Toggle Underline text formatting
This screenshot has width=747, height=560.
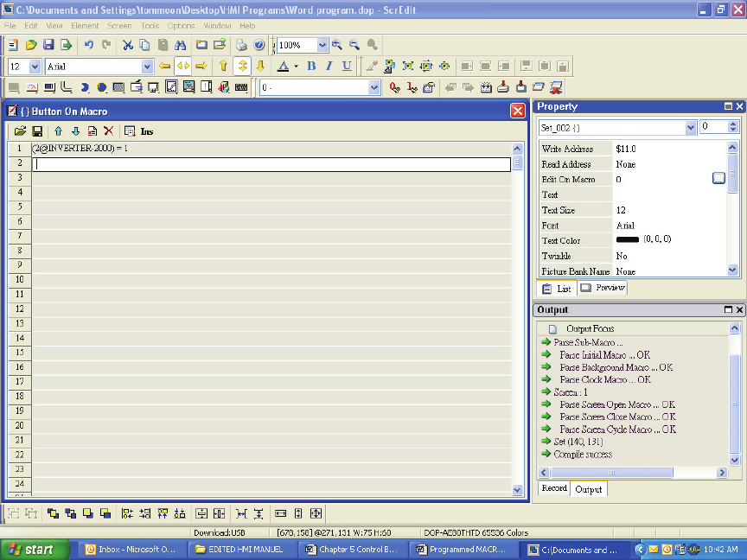[347, 67]
